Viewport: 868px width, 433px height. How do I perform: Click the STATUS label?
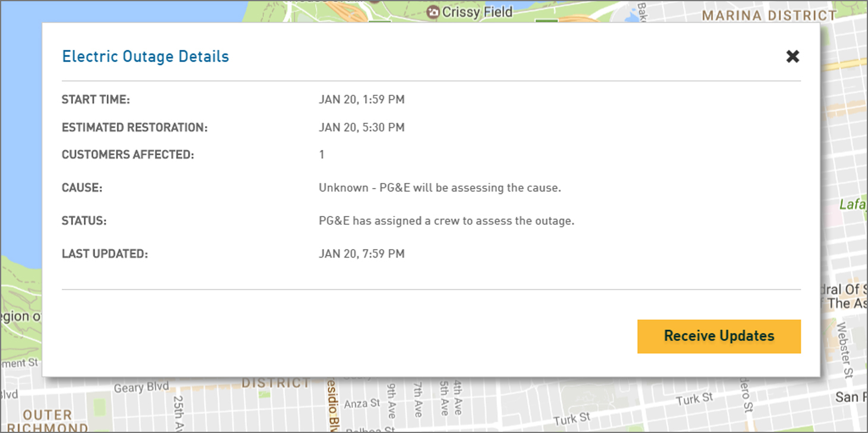click(84, 221)
